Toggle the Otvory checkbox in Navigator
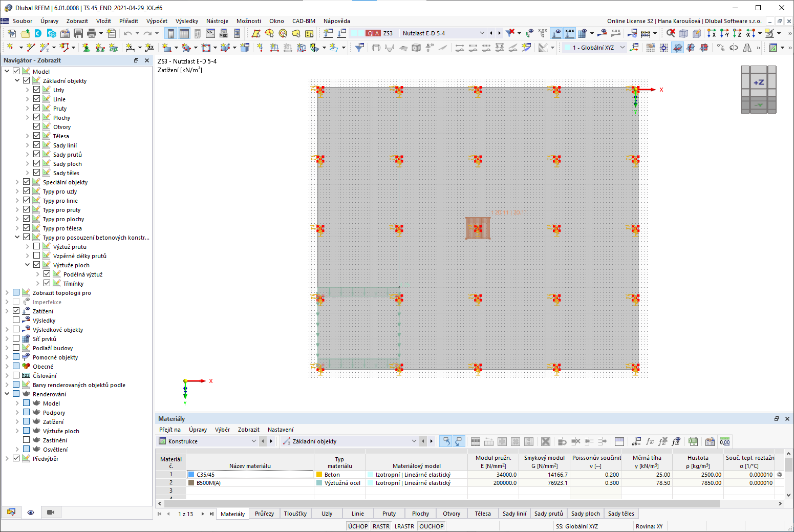 coord(36,126)
